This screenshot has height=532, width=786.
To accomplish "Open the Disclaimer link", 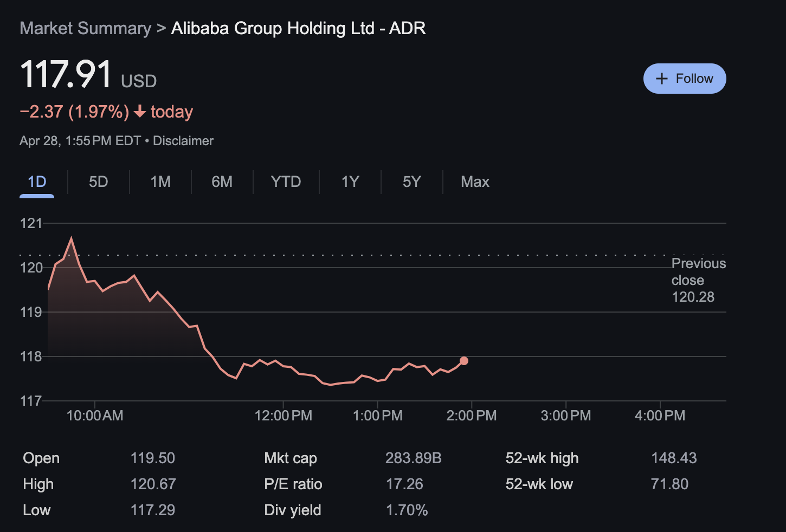I will click(x=183, y=141).
